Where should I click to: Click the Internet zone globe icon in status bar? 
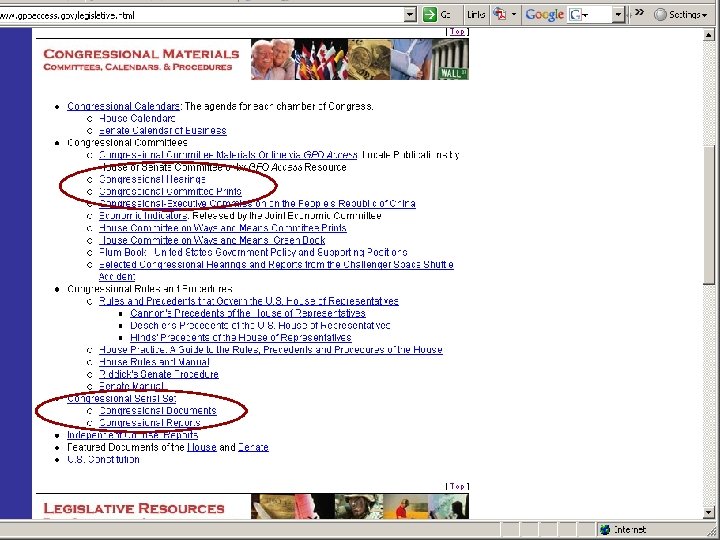tap(605, 530)
